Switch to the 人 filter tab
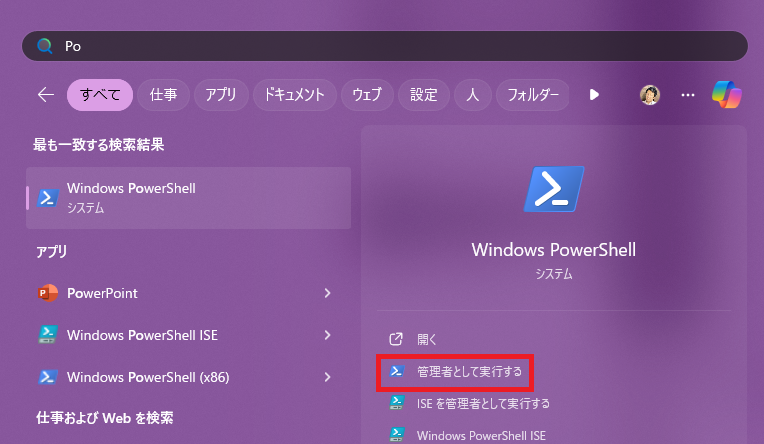 coord(473,95)
